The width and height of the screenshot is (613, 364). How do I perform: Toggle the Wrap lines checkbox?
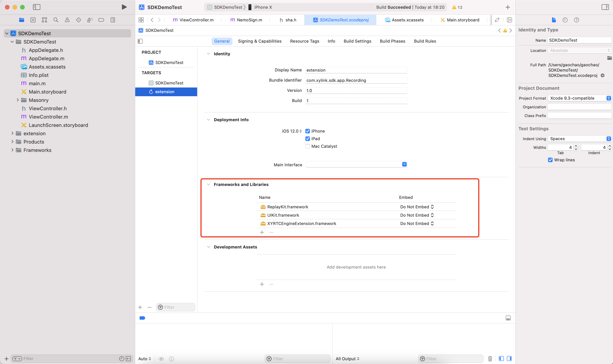coord(550,160)
